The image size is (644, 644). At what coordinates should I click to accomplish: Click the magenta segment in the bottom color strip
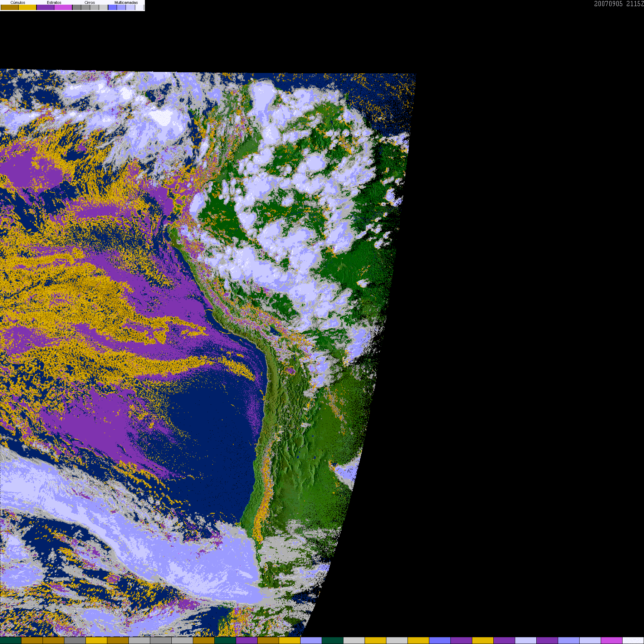click(x=611, y=640)
